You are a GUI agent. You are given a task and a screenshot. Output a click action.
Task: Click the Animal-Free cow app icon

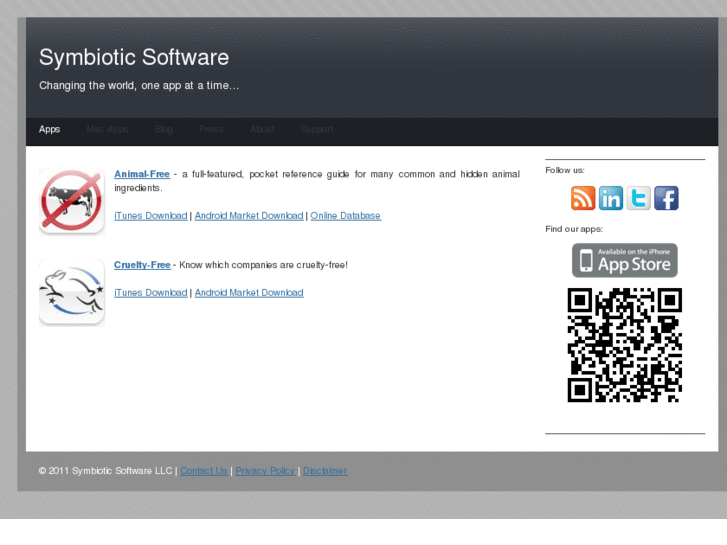click(x=72, y=202)
